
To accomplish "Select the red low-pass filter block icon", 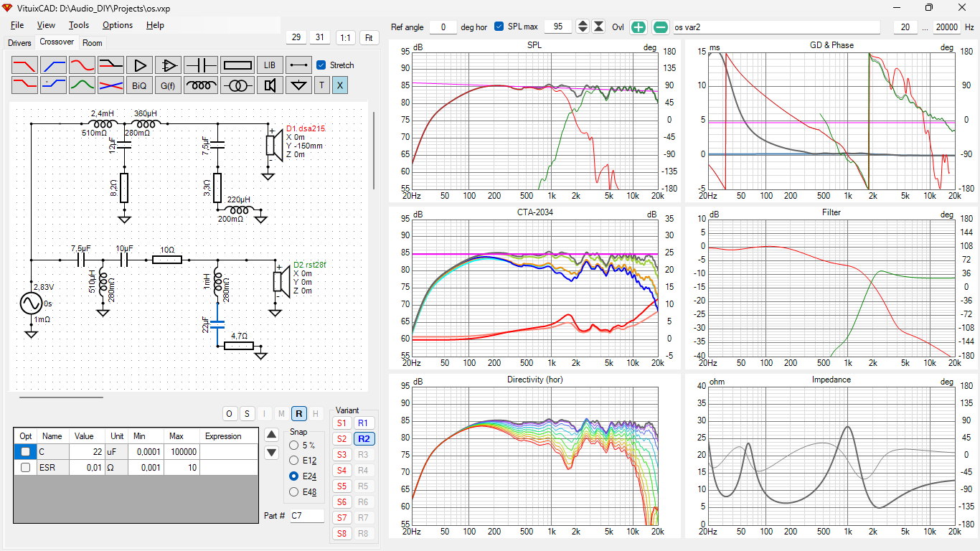I will click(x=24, y=65).
